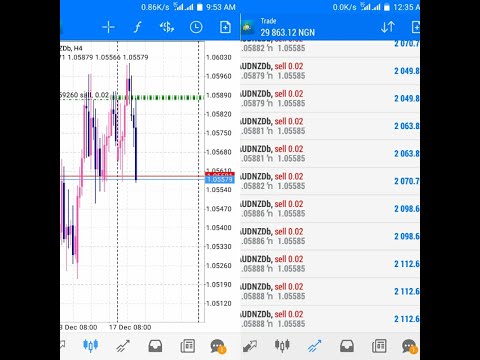Tap the 1.05470 price axis label
Viewport: 480px width, 360px height.
point(219,209)
